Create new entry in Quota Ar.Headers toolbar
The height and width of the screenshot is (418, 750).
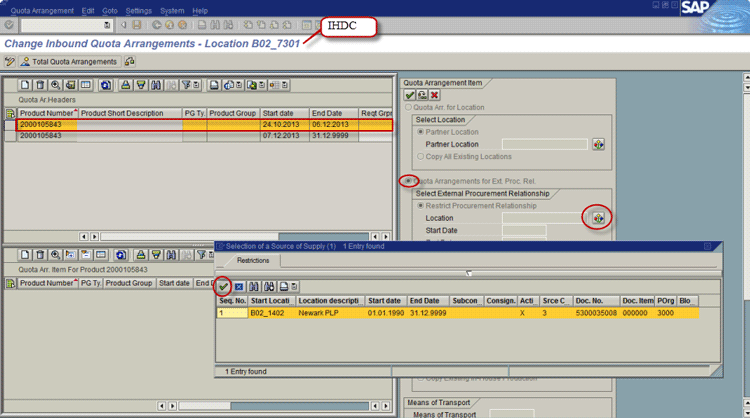pyautogui.click(x=25, y=85)
